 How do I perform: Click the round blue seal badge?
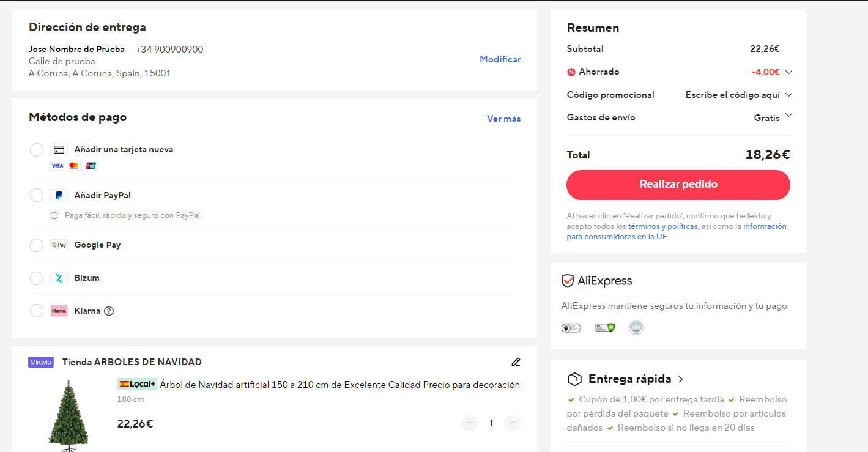point(636,328)
